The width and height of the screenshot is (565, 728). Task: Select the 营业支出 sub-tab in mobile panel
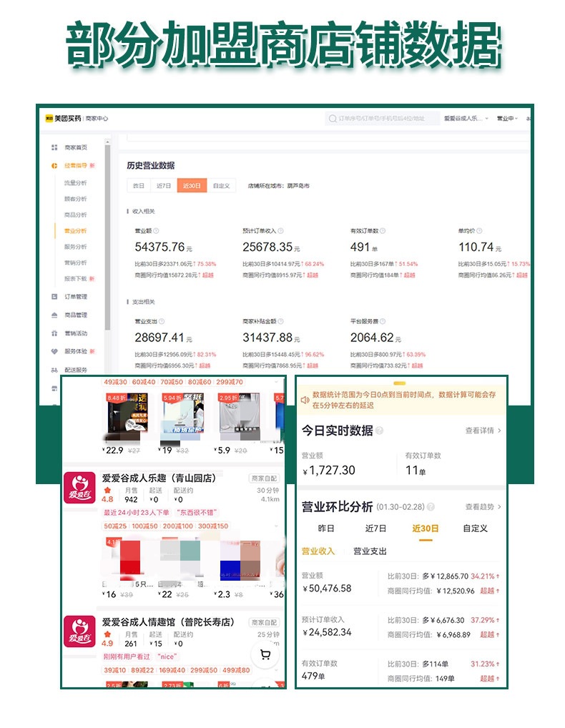[x=370, y=551]
